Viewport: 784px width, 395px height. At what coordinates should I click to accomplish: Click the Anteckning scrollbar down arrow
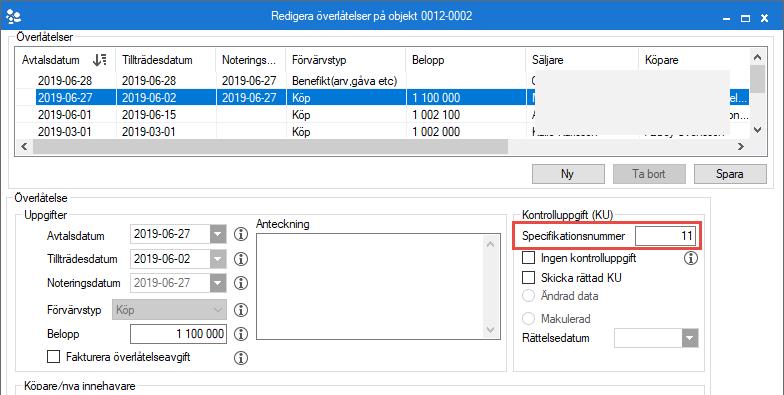click(490, 330)
